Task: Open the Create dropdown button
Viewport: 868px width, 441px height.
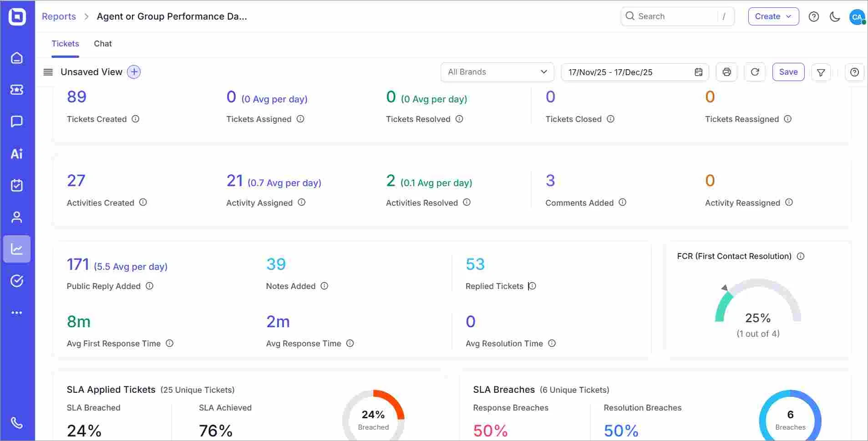Action: pyautogui.click(x=773, y=16)
